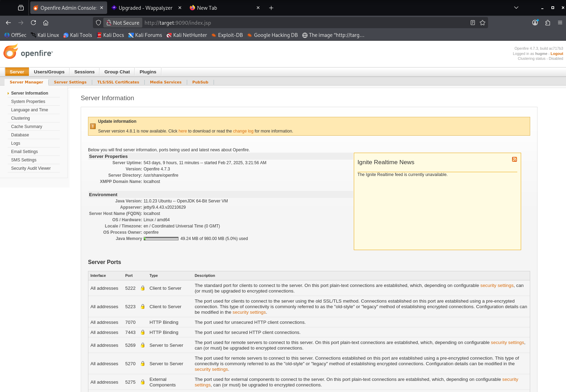Click the 'here' download link
The height and width of the screenshot is (392, 566).
pos(183,131)
